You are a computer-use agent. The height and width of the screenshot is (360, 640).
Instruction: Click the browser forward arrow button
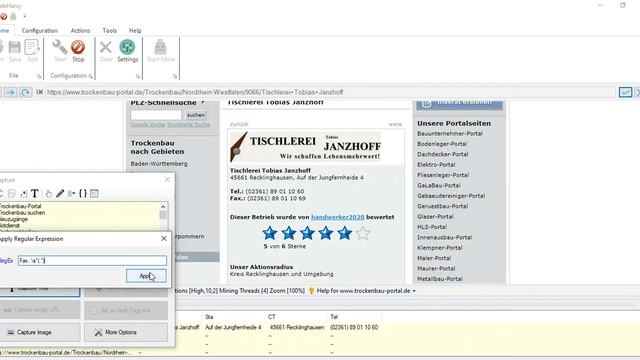10,92
